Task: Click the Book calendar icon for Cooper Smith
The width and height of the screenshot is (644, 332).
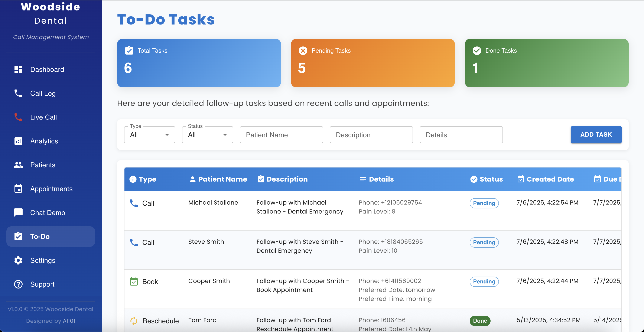Action: (x=134, y=281)
